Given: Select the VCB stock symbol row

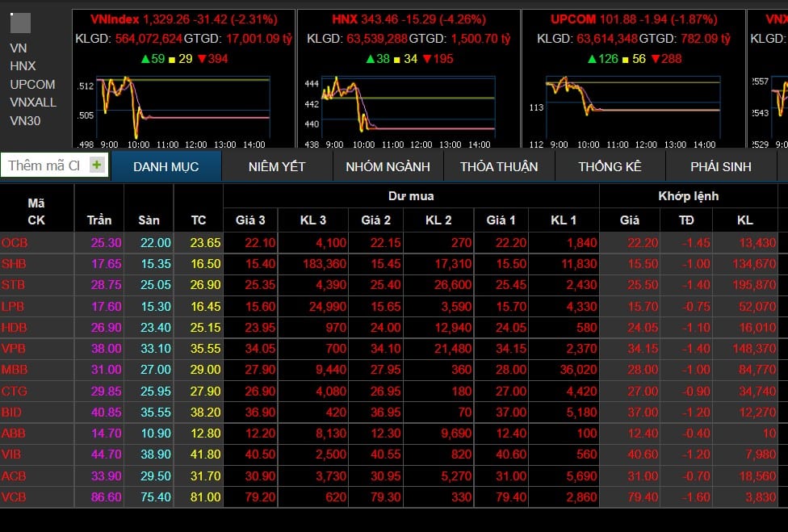Looking at the screenshot, I should tap(14, 496).
